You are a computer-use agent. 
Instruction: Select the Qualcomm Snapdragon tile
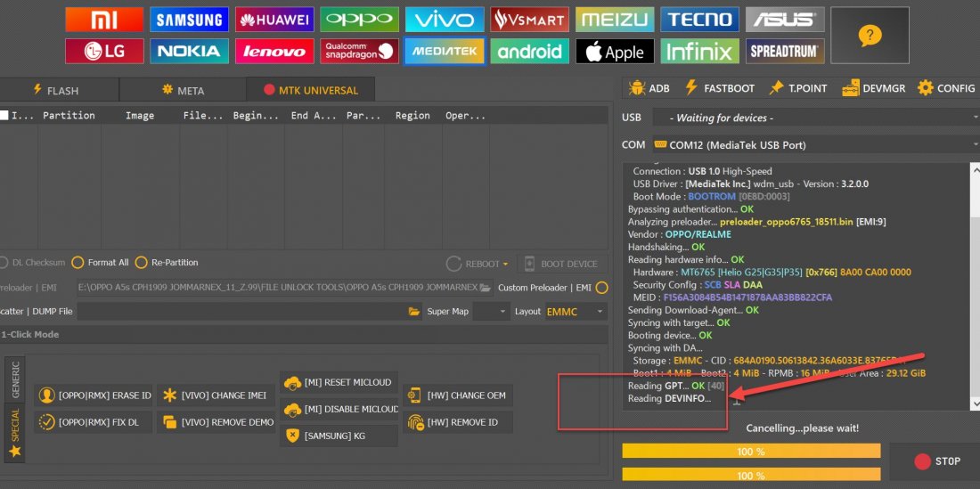tap(359, 51)
